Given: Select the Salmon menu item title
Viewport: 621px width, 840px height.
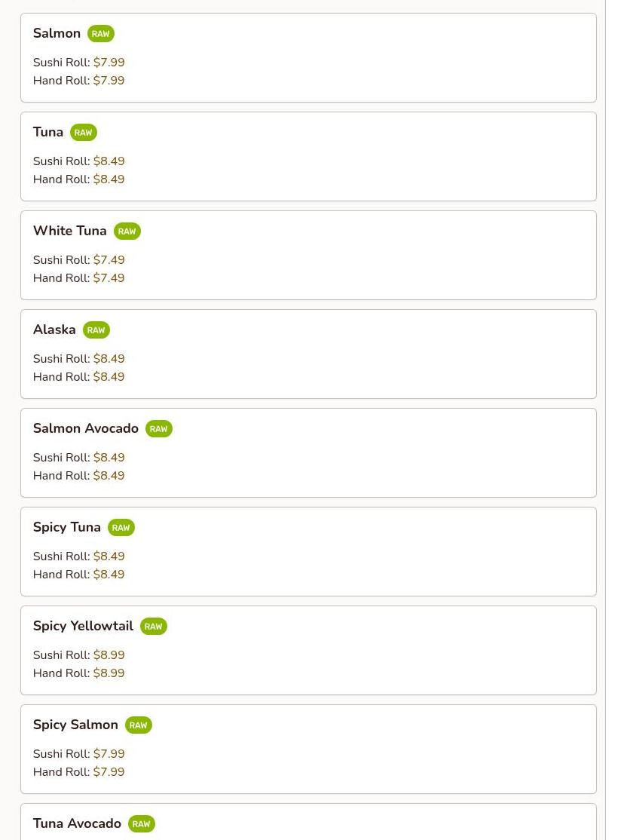Looking at the screenshot, I should click(x=57, y=33).
